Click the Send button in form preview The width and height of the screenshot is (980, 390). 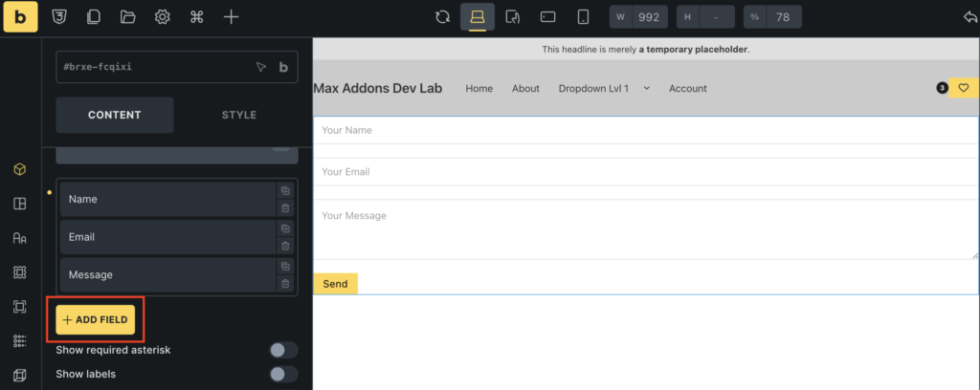tap(335, 283)
